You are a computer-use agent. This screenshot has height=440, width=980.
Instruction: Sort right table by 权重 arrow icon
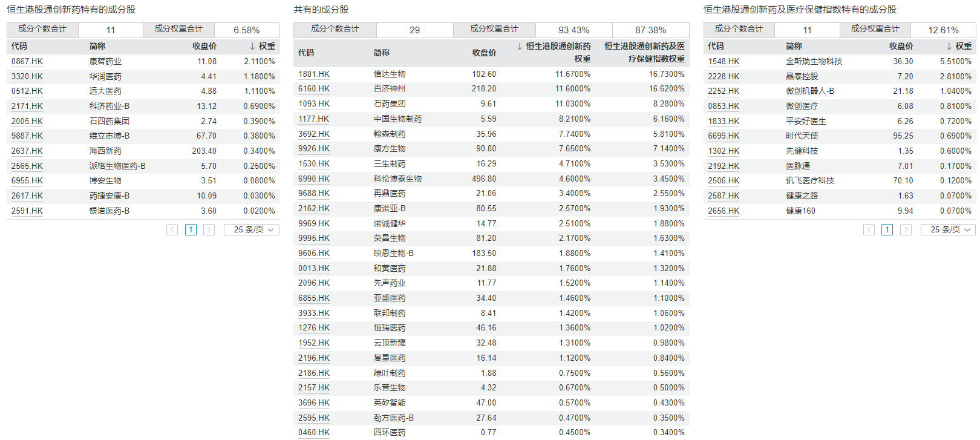click(949, 46)
